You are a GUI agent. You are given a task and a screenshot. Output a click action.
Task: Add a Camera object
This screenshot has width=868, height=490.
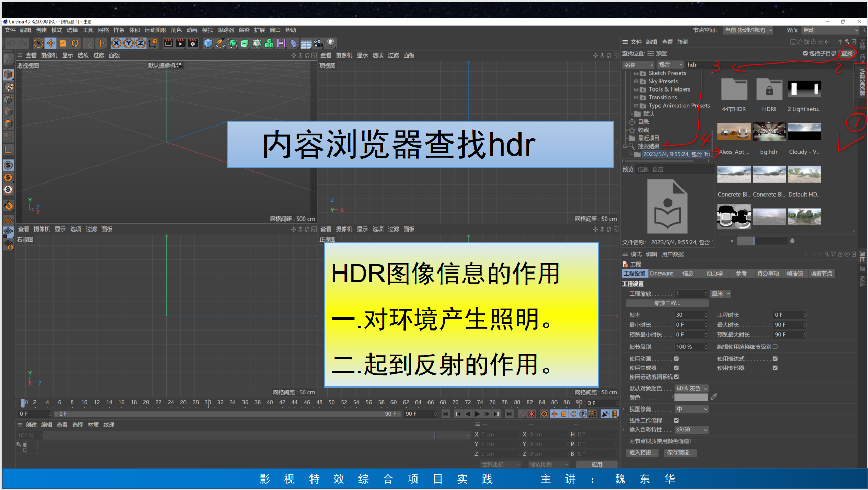[x=318, y=43]
